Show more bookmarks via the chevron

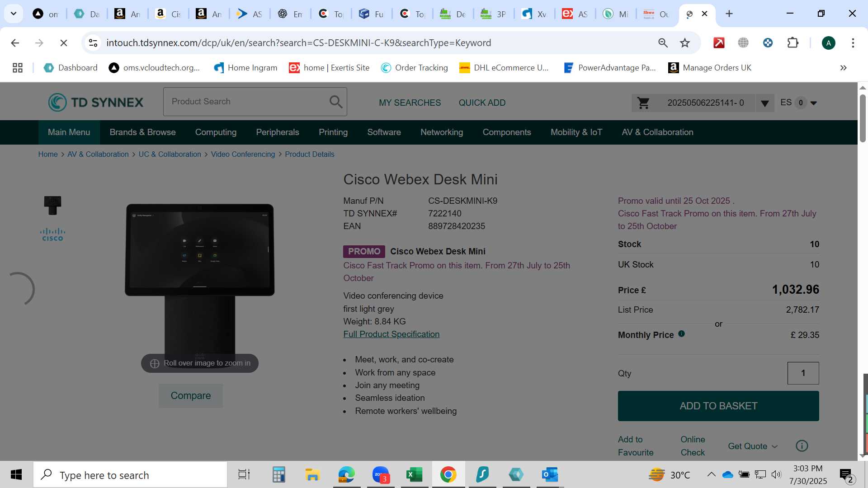843,68
